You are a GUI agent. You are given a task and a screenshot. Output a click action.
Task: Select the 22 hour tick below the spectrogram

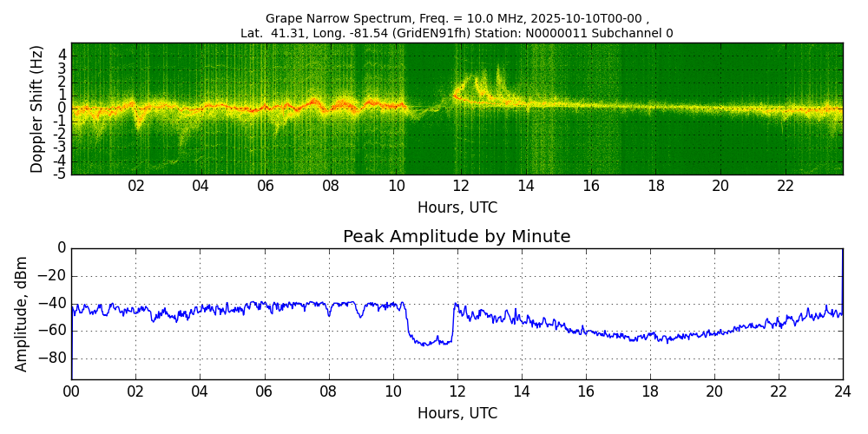click(x=786, y=186)
